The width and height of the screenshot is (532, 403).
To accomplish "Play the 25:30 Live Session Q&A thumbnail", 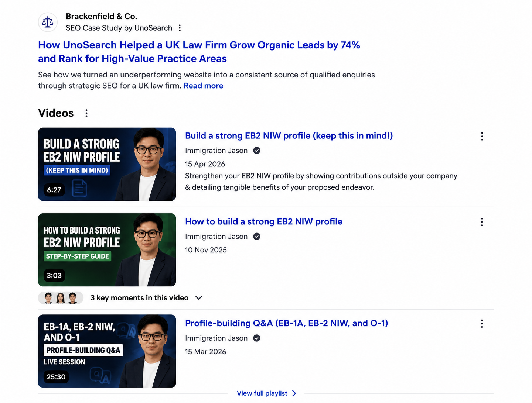I will coord(107,351).
